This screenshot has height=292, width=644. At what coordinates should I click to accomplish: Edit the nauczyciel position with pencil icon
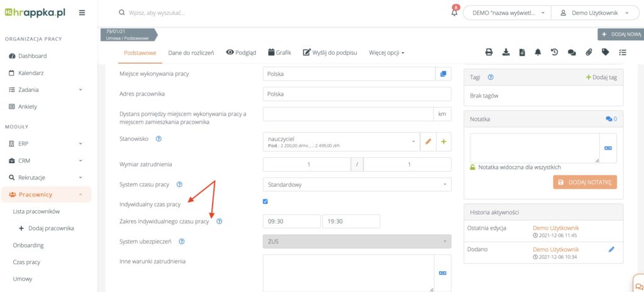428,142
